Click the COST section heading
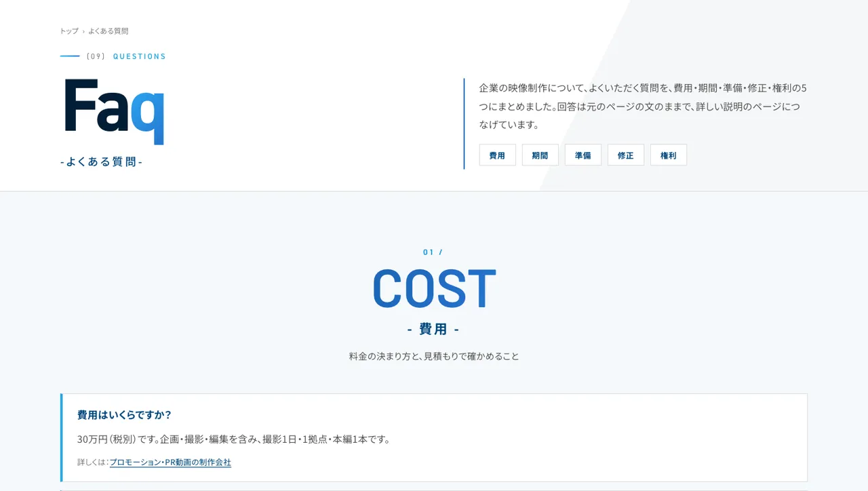868x491 pixels. point(434,288)
